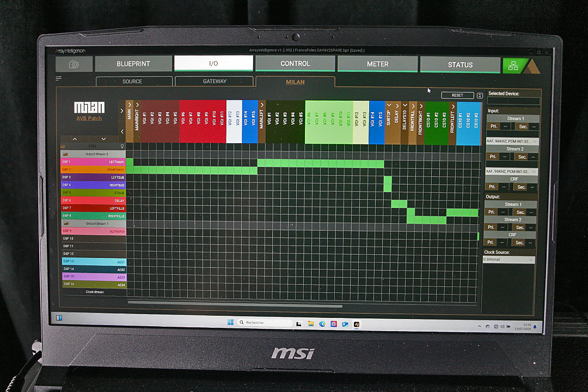Expand the MAIN column group chevron
This screenshot has height=392, width=588.
coord(130,105)
